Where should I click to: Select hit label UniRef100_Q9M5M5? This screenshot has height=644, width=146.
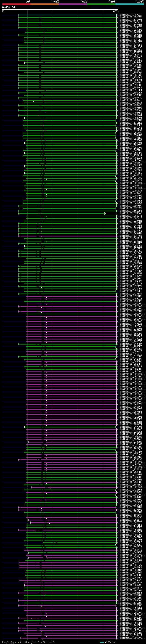(131, 95)
